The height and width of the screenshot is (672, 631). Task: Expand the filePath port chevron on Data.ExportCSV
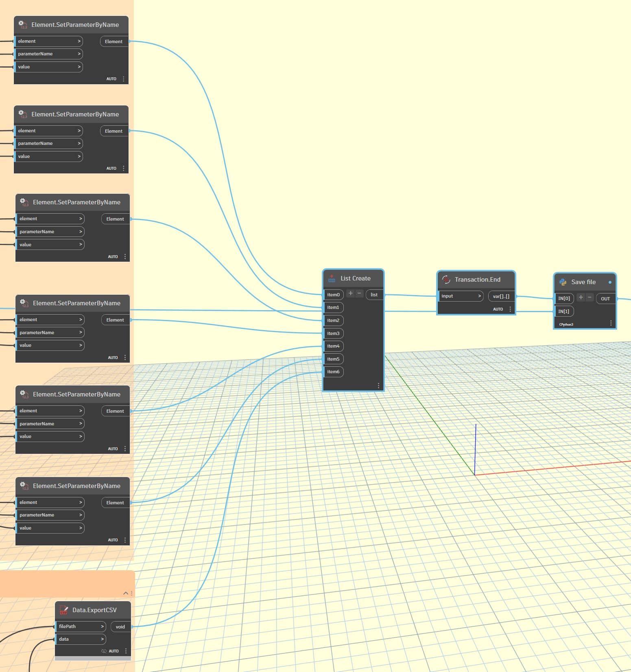[x=103, y=626]
